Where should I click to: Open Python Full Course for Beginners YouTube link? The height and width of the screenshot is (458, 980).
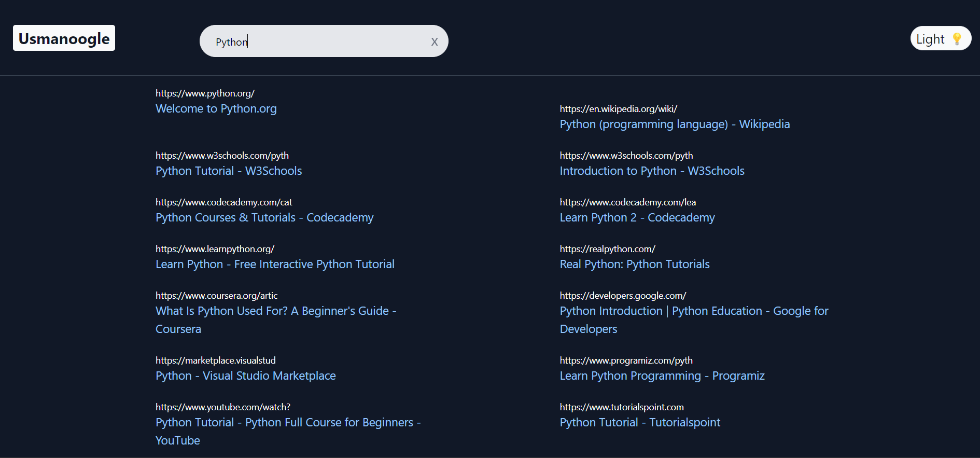coord(288,431)
